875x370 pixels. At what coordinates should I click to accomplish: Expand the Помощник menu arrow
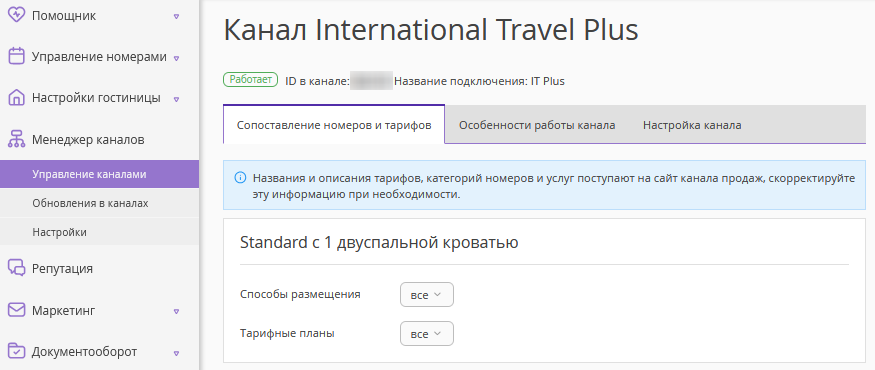(176, 16)
